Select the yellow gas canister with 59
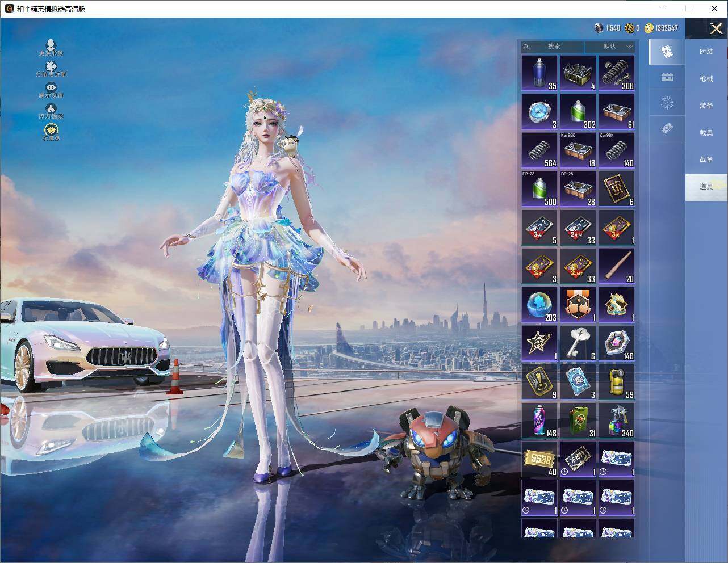The image size is (728, 563). (617, 382)
